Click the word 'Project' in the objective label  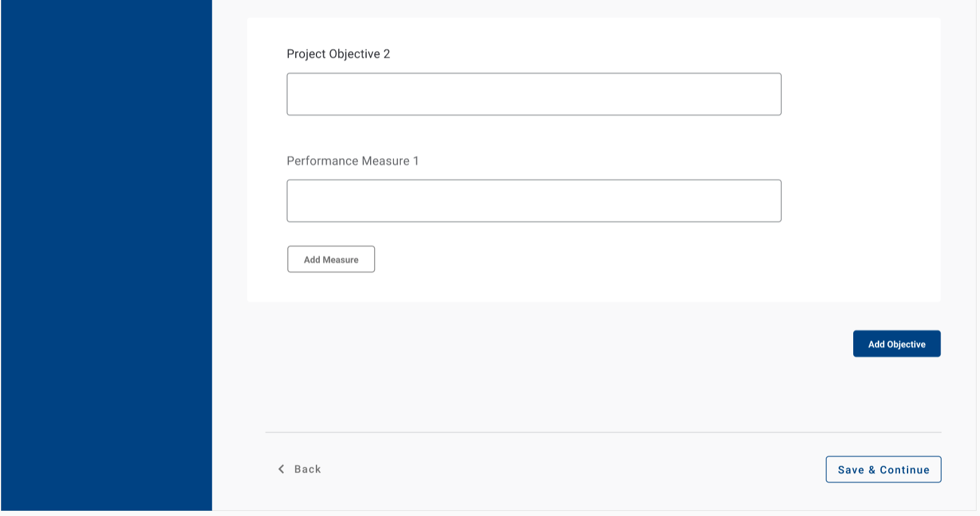point(306,54)
